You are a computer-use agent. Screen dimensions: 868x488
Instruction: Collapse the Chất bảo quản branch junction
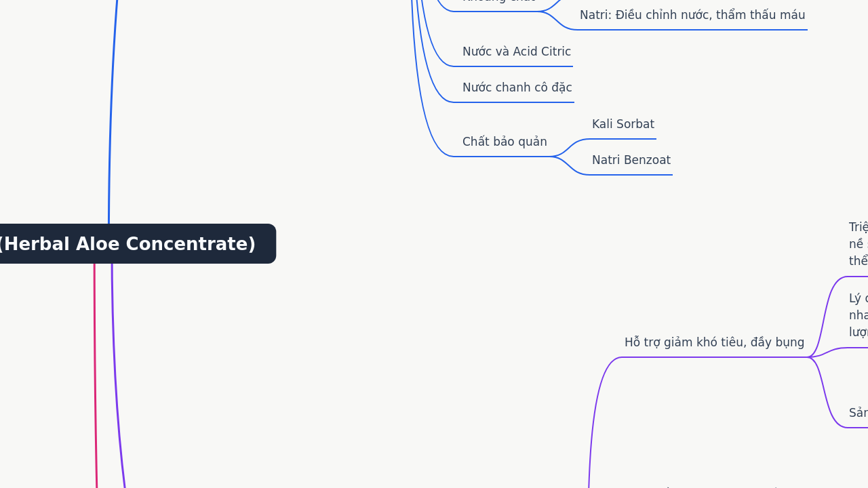[553, 157]
